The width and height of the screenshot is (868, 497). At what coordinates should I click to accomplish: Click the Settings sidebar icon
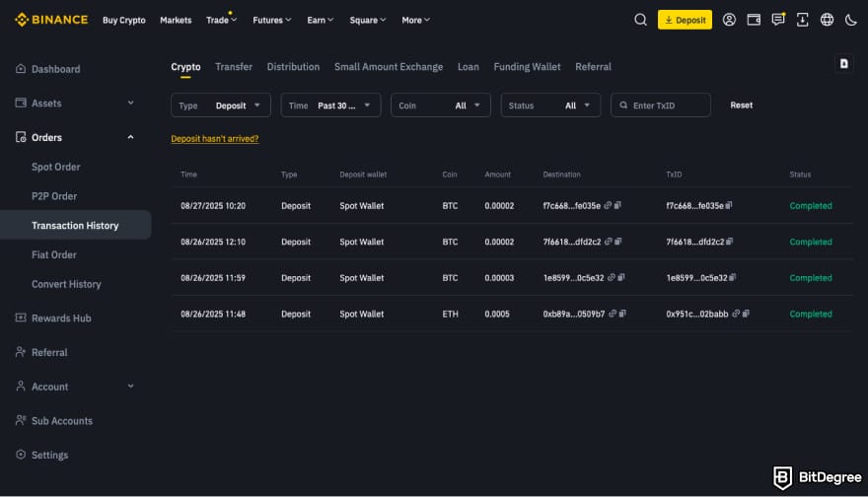pos(21,455)
